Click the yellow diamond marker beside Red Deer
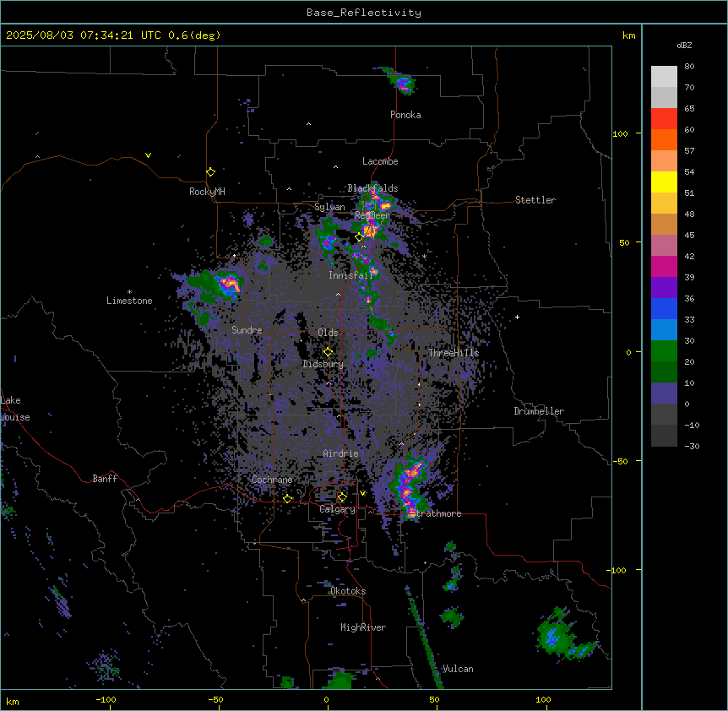 pyautogui.click(x=359, y=237)
